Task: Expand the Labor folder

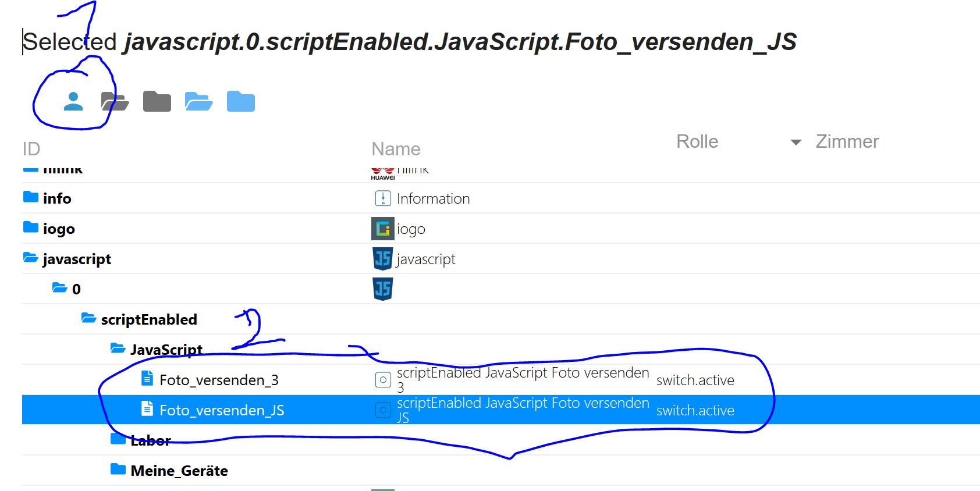Action: (118, 439)
